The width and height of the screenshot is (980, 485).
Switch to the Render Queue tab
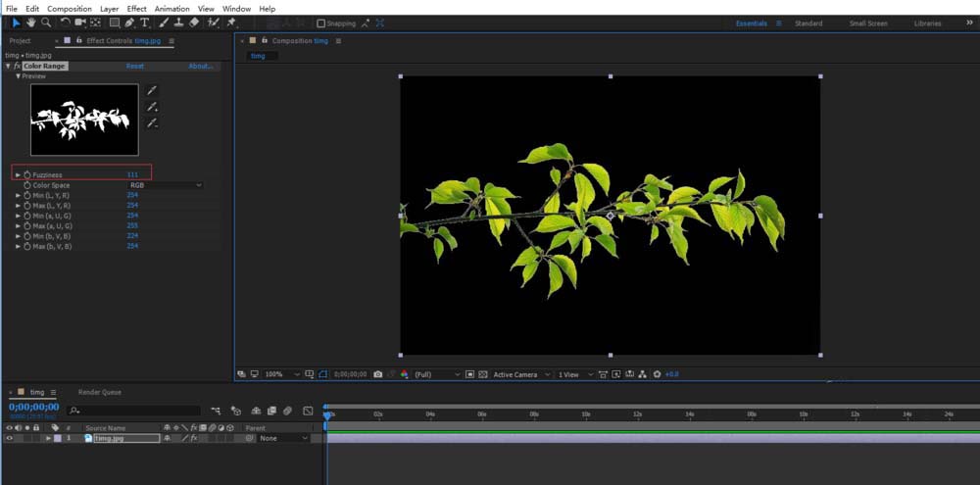[x=100, y=392]
